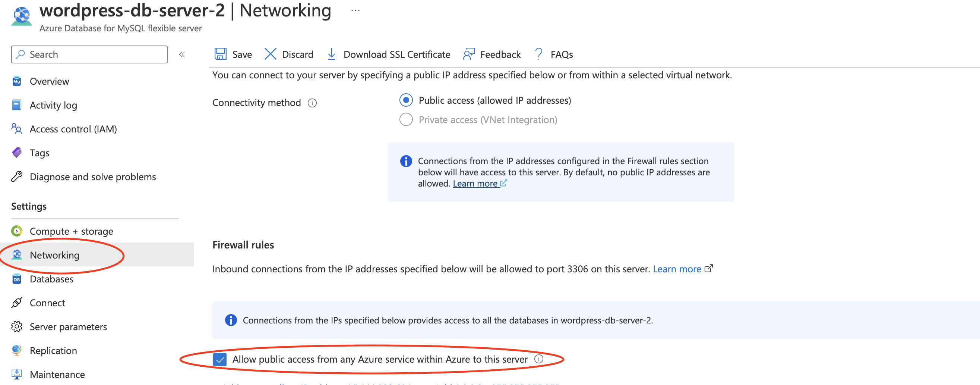Open the more options ellipsis menu

point(355,11)
